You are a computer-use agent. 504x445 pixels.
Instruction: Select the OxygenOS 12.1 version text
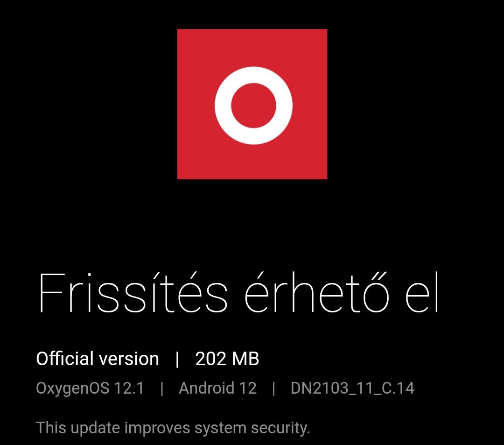point(90,388)
